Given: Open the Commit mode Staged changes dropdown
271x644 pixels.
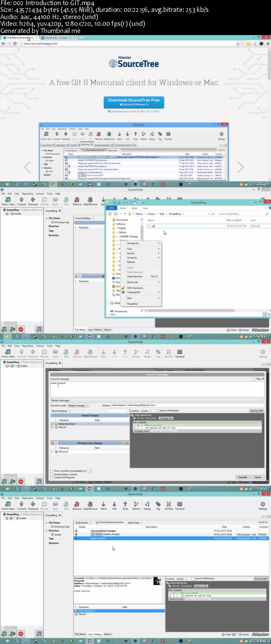Looking at the screenshot, I should click(x=78, y=405).
